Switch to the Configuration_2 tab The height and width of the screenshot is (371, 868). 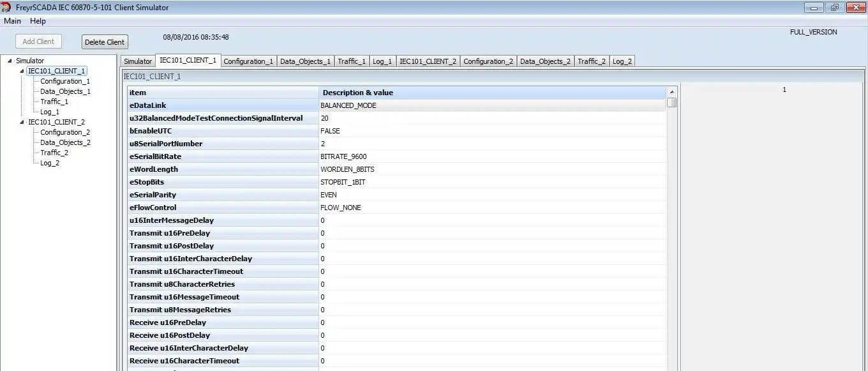[x=488, y=61]
